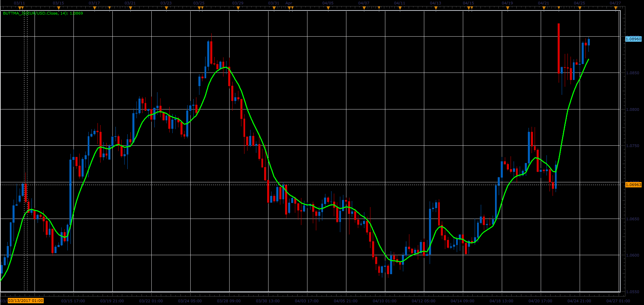The height and width of the screenshot is (305, 644).
Task: Select the orange marker under 04/27
Action: pyautogui.click(x=616, y=8)
